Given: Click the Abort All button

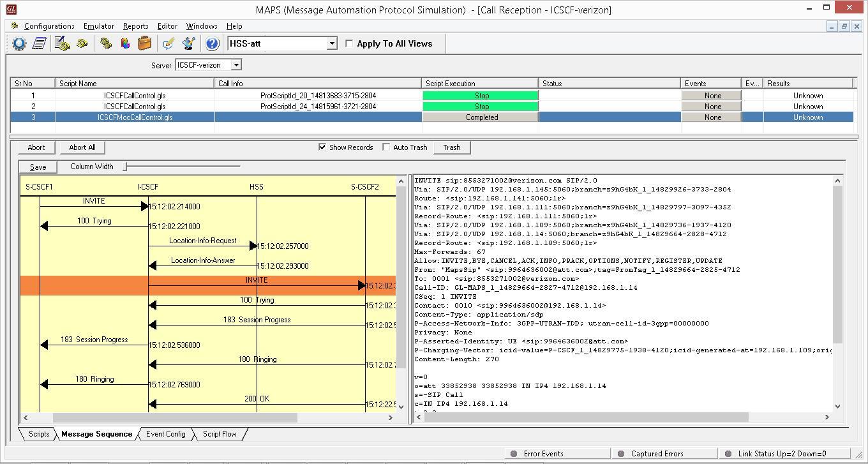Looking at the screenshot, I should [82, 147].
